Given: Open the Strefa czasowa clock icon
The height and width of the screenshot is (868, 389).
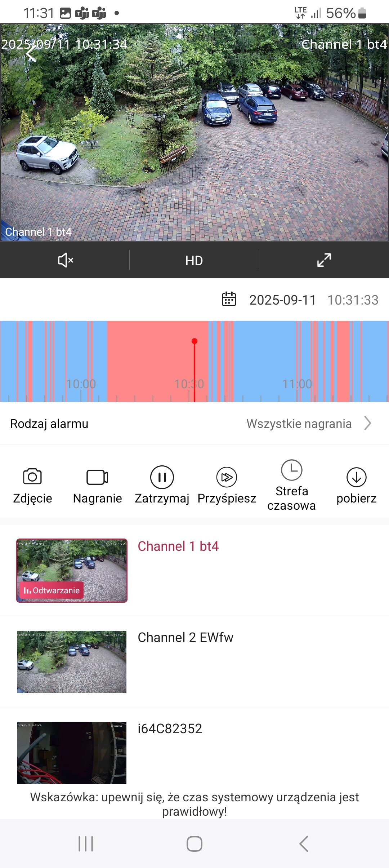Looking at the screenshot, I should pyautogui.click(x=291, y=470).
